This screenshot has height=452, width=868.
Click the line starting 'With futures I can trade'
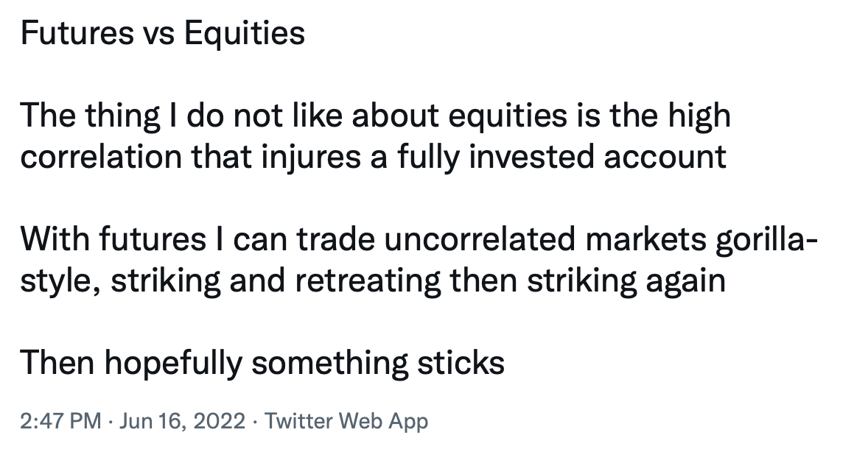click(419, 240)
